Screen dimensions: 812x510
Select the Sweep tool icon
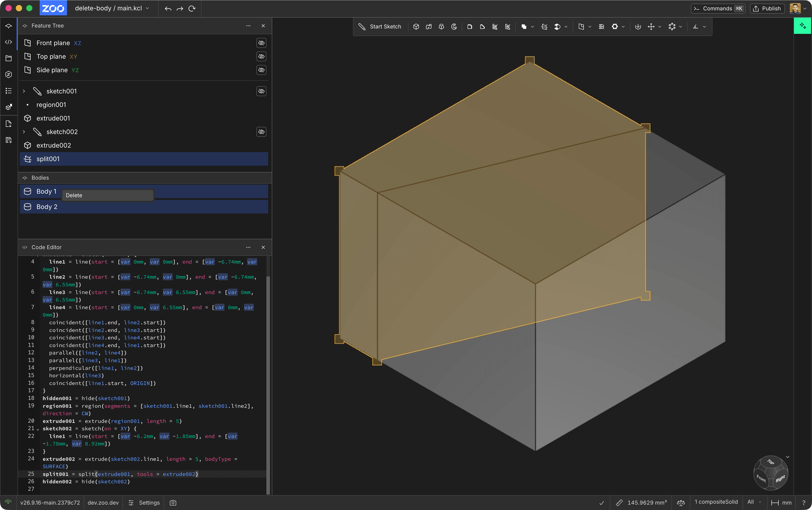click(429, 27)
